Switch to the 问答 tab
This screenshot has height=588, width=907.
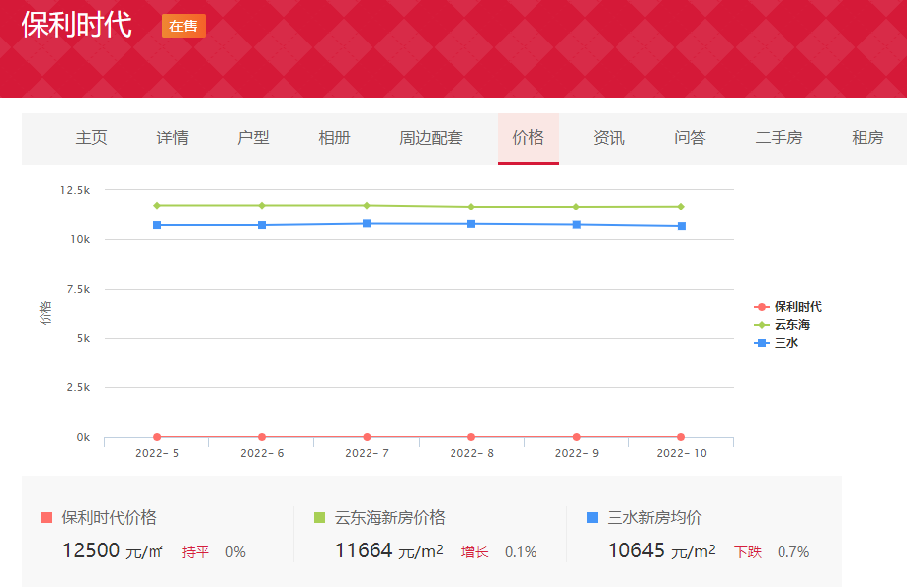pos(690,138)
